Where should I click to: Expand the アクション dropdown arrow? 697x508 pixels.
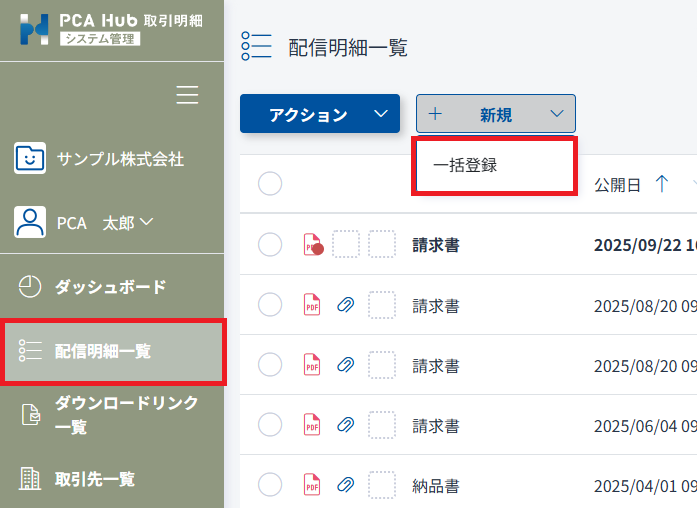(380, 114)
